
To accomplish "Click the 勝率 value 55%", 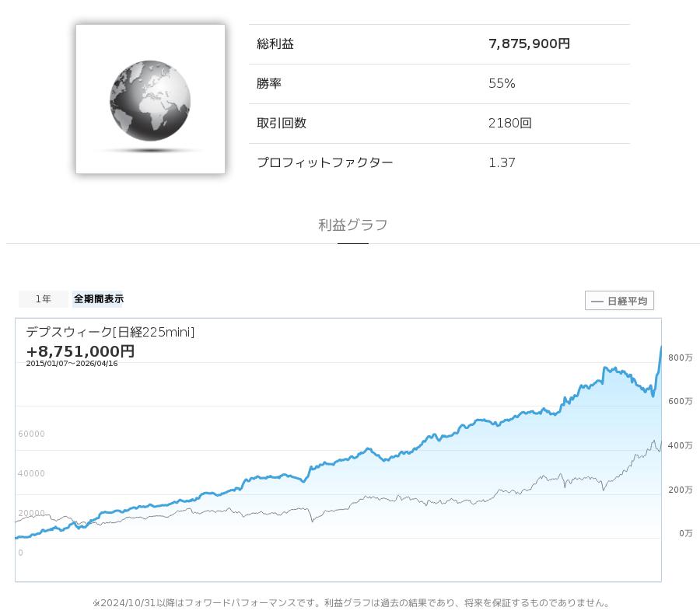I will click(x=502, y=84).
